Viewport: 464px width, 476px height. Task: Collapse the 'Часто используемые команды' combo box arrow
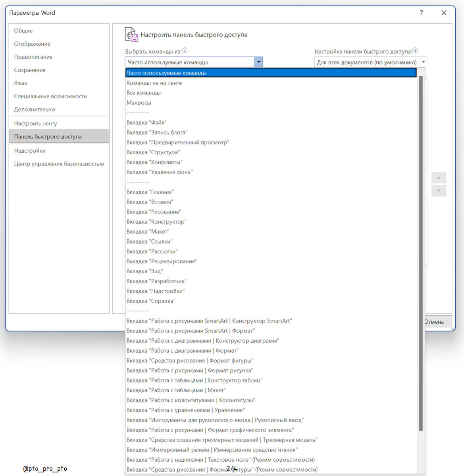[258, 62]
